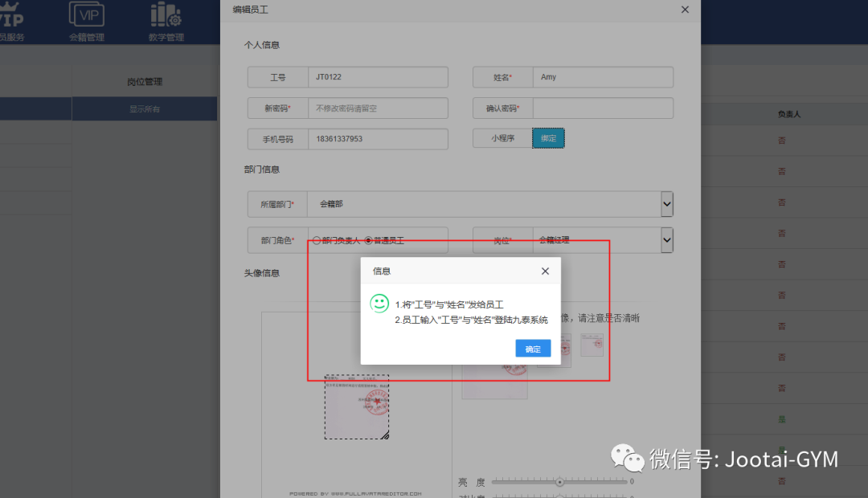
Task: Close the 信息 popup with its X
Action: point(545,271)
